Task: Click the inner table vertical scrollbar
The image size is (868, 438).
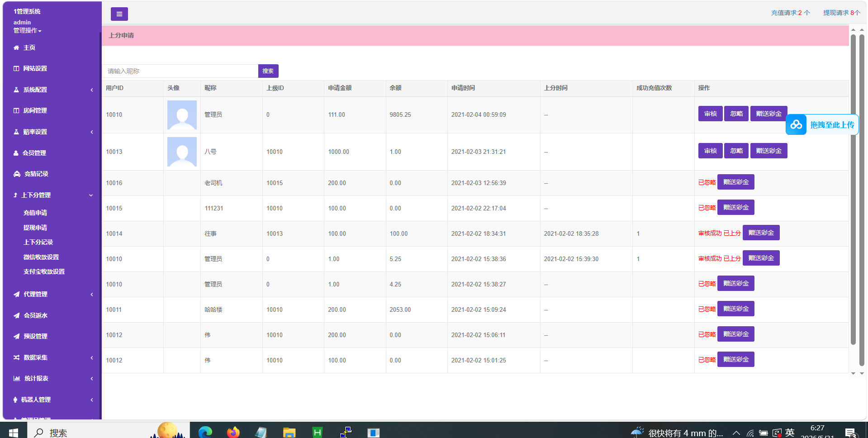Action: point(853,190)
